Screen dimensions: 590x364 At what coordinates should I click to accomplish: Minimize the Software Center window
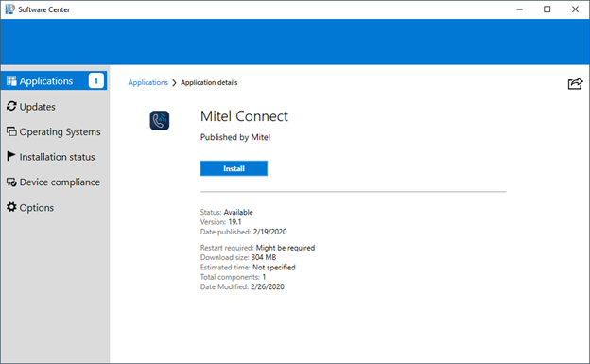520,9
